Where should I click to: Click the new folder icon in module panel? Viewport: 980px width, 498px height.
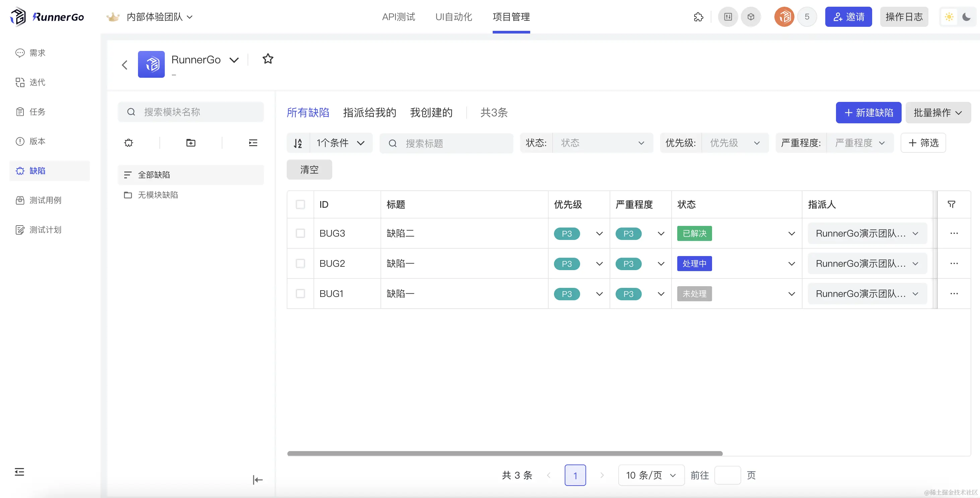coord(191,143)
